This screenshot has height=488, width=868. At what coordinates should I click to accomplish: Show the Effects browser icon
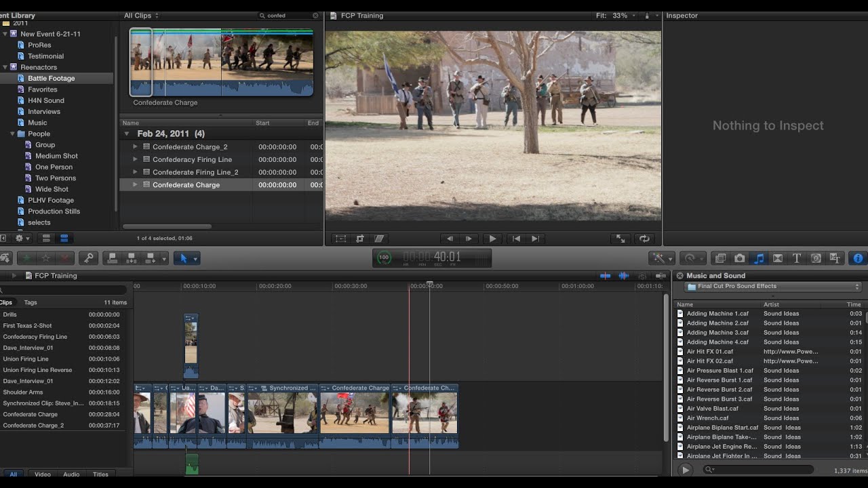tap(721, 258)
